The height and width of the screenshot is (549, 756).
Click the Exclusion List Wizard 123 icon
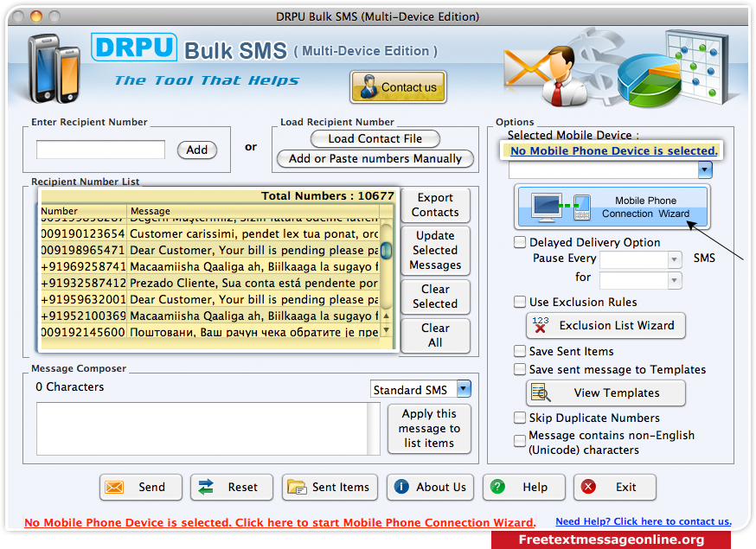pyautogui.click(x=540, y=325)
